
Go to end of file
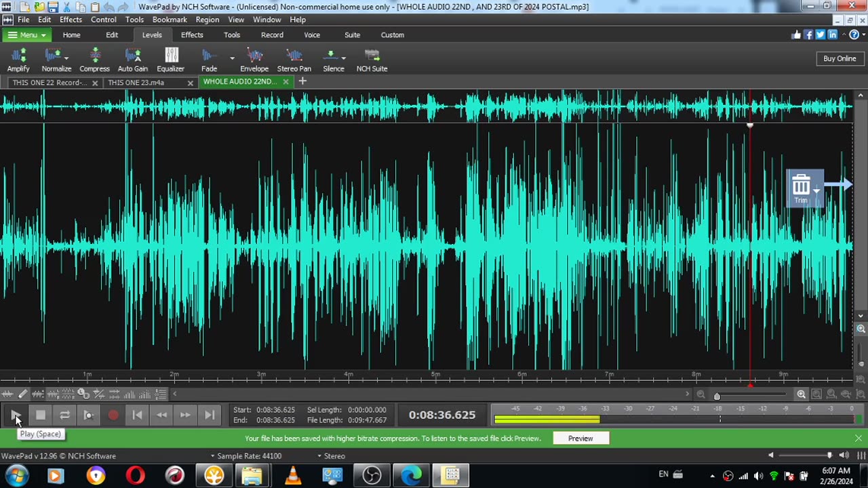pyautogui.click(x=210, y=415)
